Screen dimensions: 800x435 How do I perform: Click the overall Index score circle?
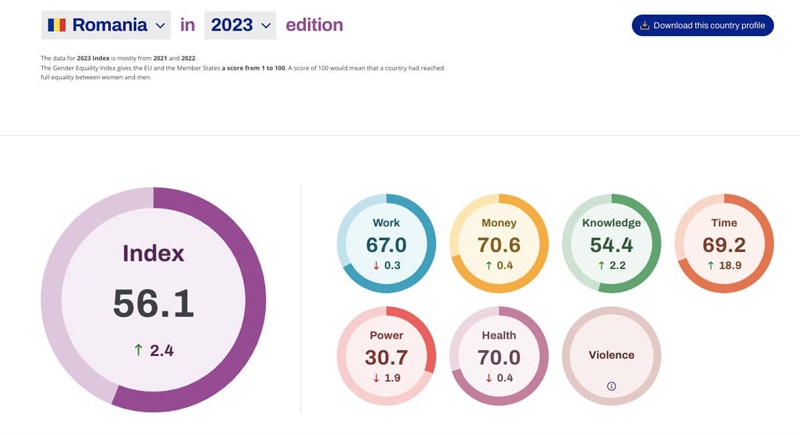[153, 298]
